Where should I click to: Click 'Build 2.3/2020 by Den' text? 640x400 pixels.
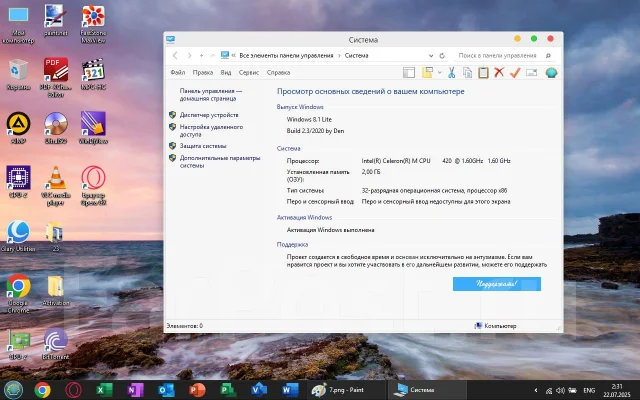click(315, 131)
